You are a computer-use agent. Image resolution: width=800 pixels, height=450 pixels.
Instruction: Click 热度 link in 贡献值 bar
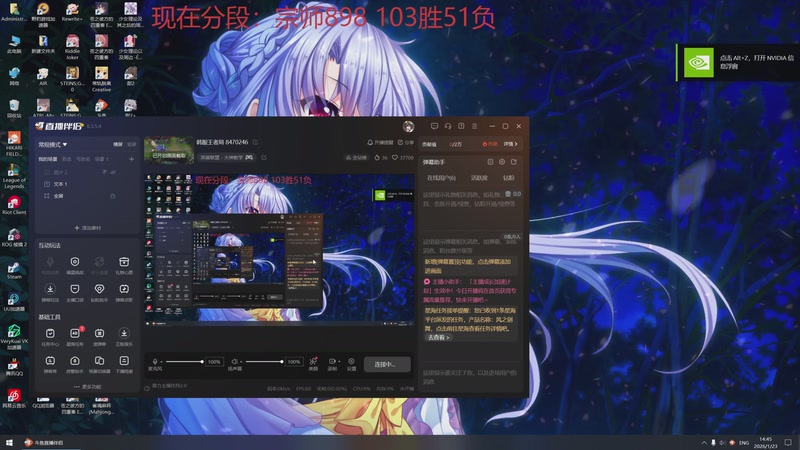489,144
